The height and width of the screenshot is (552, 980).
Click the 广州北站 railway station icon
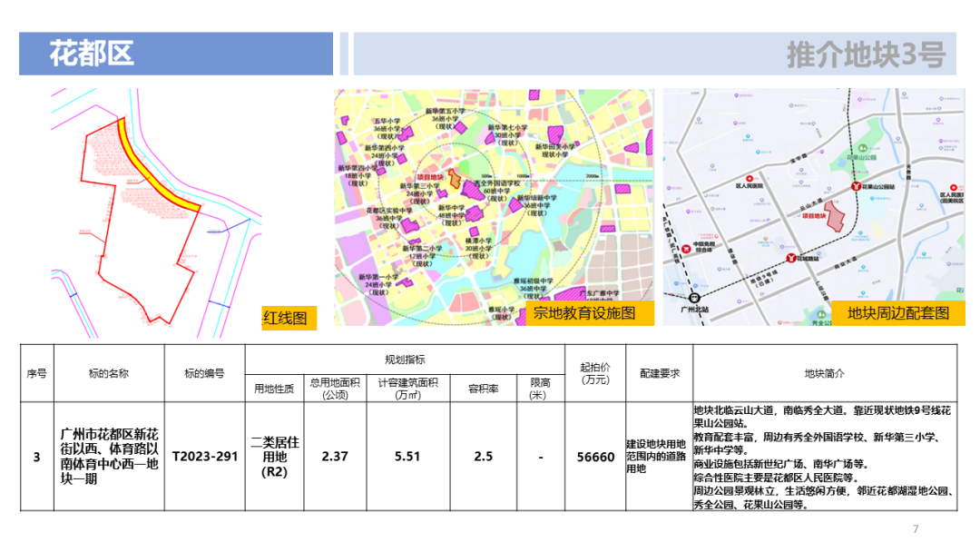click(x=693, y=297)
